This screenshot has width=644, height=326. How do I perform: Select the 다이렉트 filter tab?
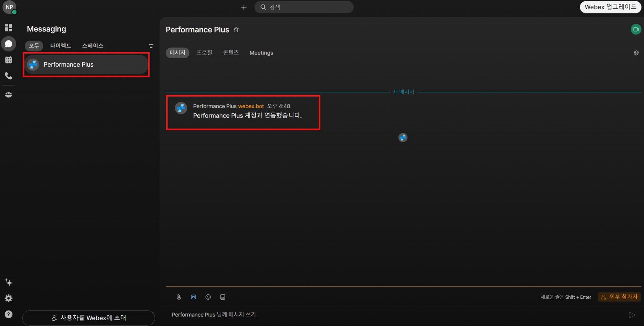coord(61,46)
